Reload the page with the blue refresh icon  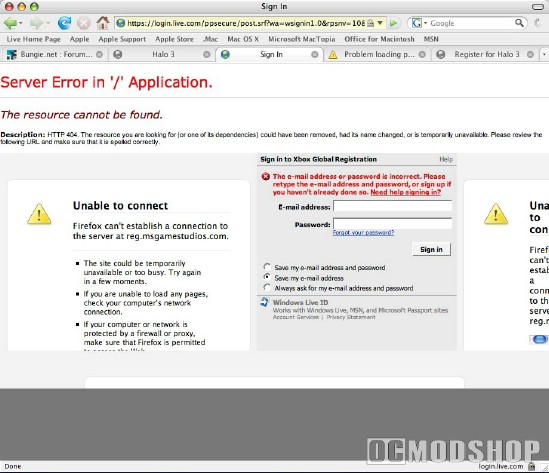click(64, 23)
